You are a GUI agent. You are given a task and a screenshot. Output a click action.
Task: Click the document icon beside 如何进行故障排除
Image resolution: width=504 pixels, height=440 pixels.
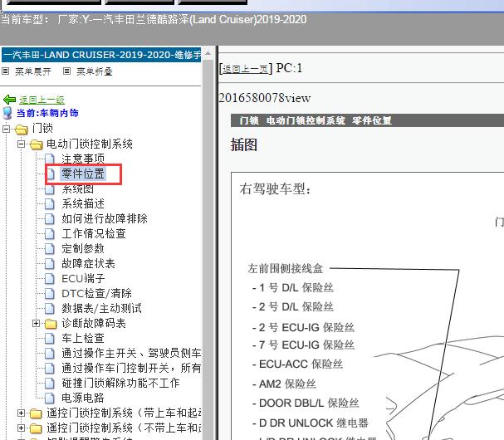(x=50, y=218)
